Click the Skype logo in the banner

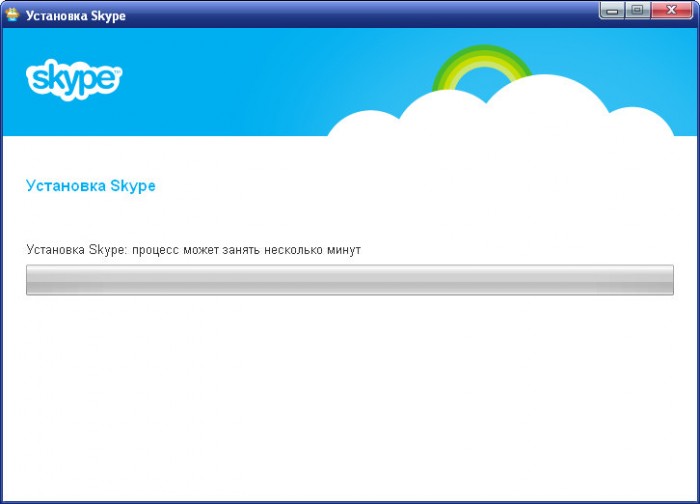[x=74, y=79]
